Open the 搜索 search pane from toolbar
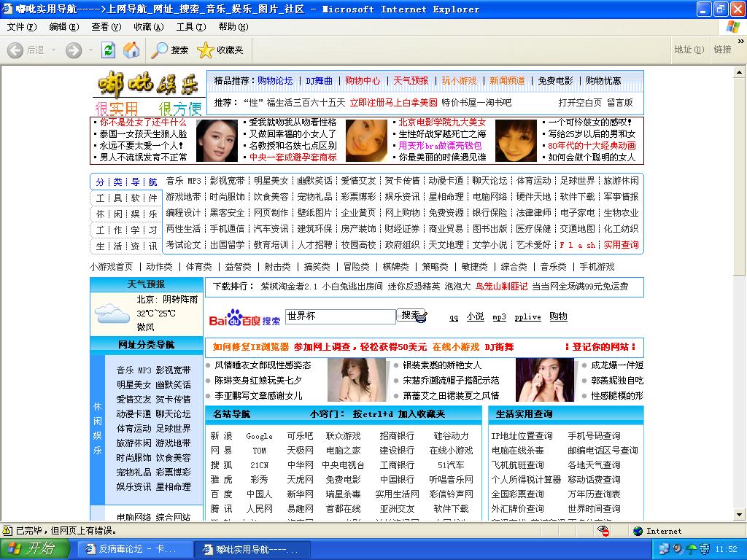Image resolution: width=747 pixels, height=560 pixels. click(x=170, y=50)
